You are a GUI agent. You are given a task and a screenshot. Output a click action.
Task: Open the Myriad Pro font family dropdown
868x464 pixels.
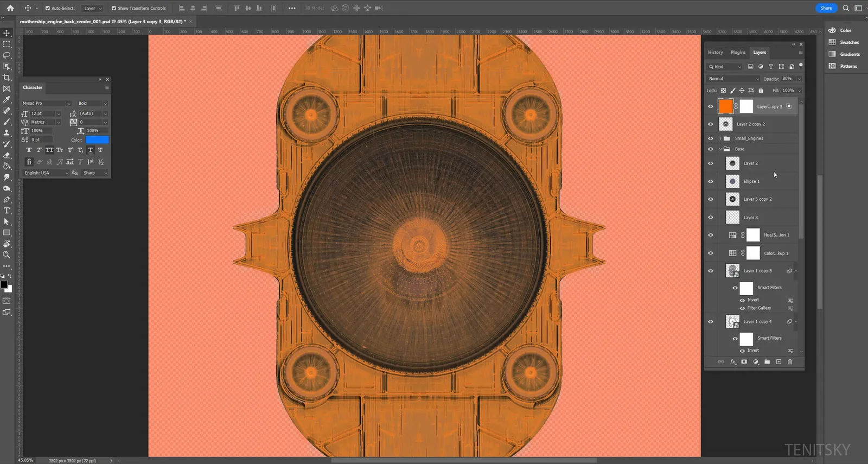click(46, 103)
